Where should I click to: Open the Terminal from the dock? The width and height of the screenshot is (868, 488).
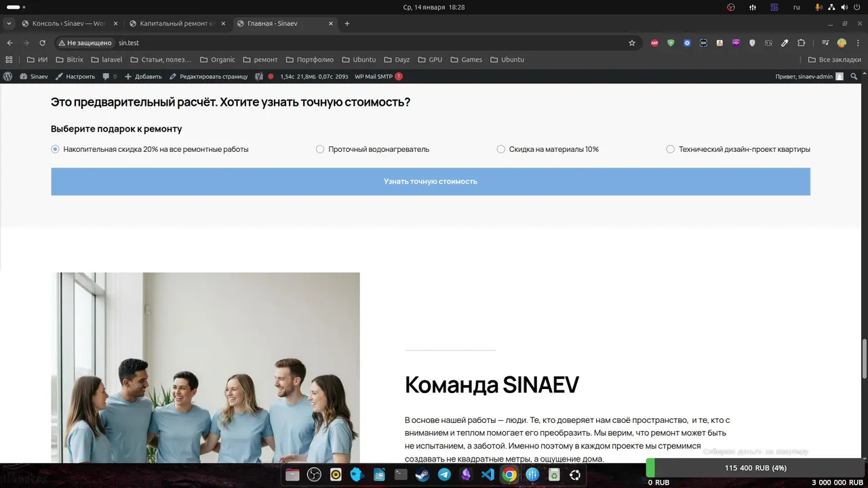point(401,475)
